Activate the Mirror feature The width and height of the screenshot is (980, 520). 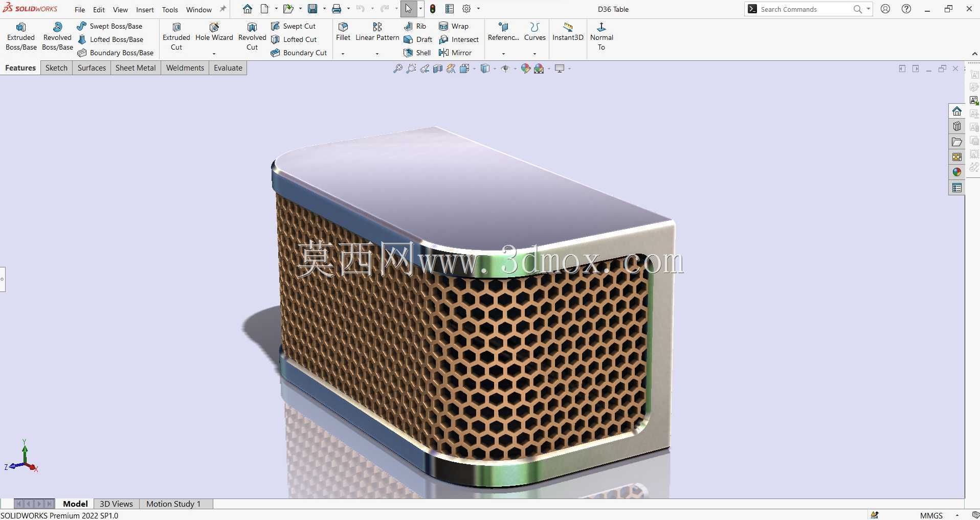click(x=455, y=53)
